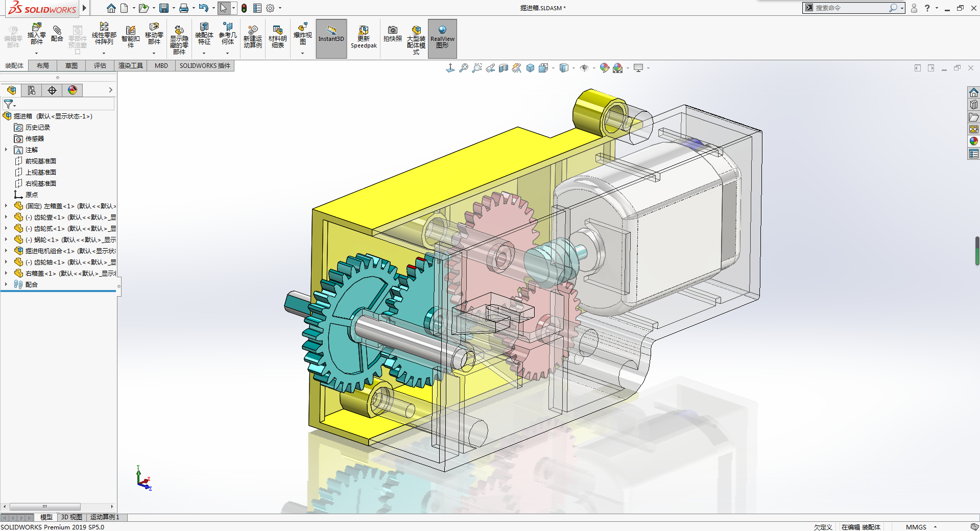Open the file properties list icon
This screenshot has width=980, height=531.
(x=257, y=8)
